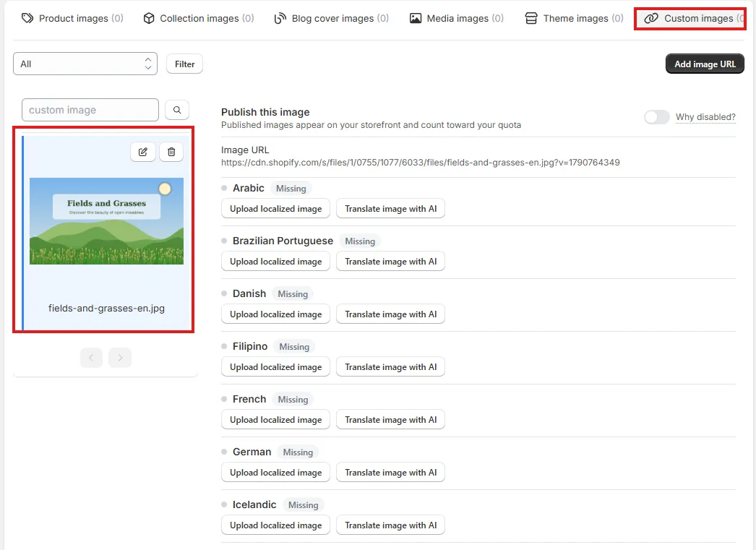Viewport: 756px width, 550px height.
Task: Delete the image with the trash icon
Action: tap(171, 152)
